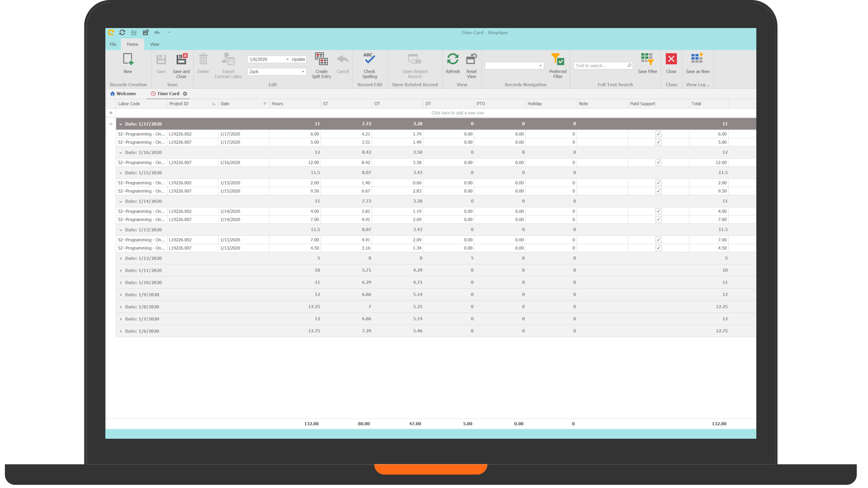Image resolution: width=868 pixels, height=488 pixels.
Task: Toggle Field Support checkbox for first 1/17/2020 row
Action: pyautogui.click(x=659, y=134)
